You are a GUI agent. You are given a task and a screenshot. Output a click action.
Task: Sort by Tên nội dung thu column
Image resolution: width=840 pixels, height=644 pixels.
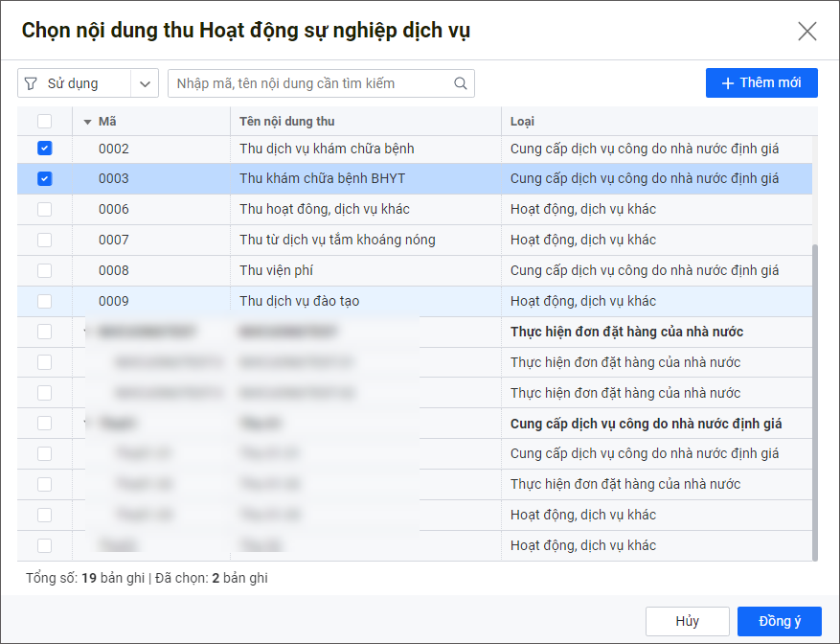[x=287, y=122]
